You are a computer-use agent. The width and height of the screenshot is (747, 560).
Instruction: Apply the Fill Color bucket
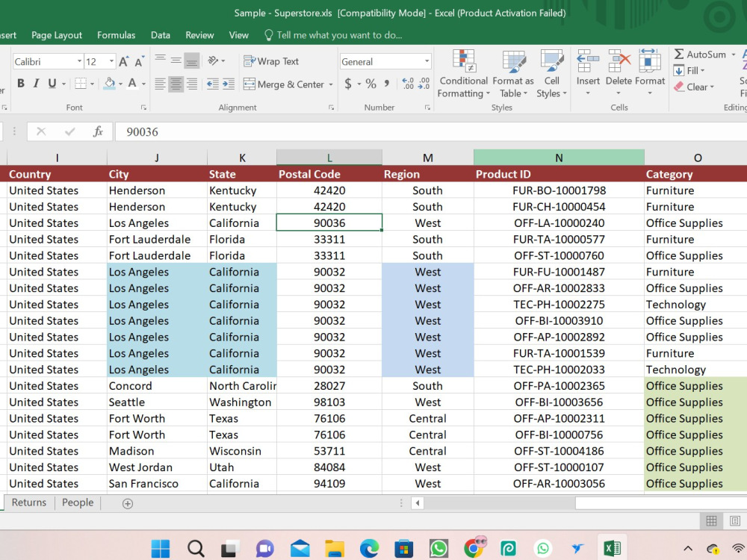(110, 84)
